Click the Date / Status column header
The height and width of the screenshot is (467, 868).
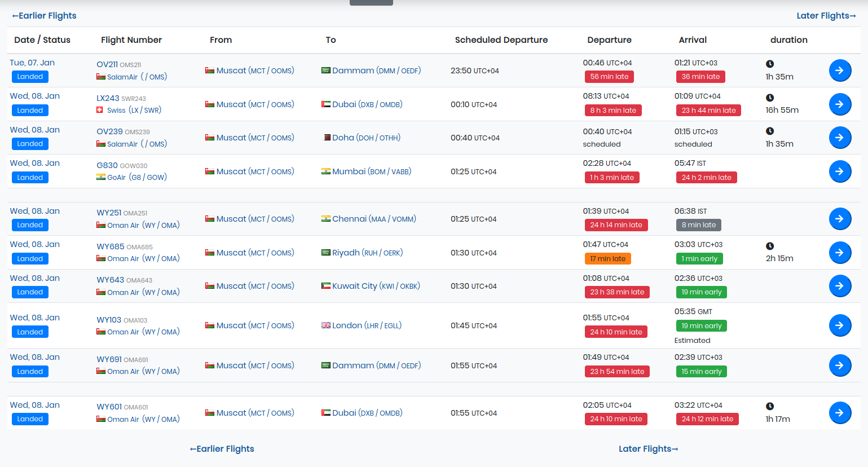[x=42, y=40]
